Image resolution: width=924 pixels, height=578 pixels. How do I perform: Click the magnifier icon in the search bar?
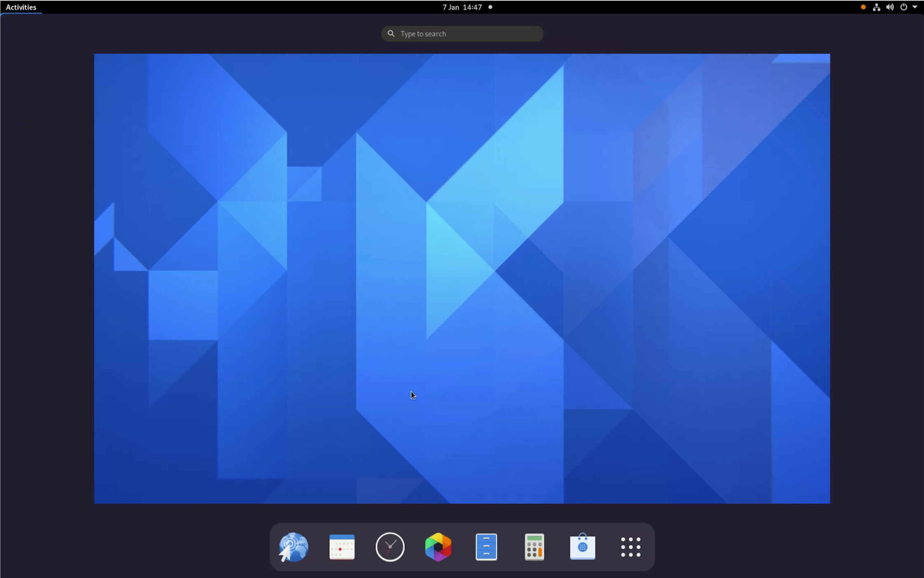pos(390,33)
